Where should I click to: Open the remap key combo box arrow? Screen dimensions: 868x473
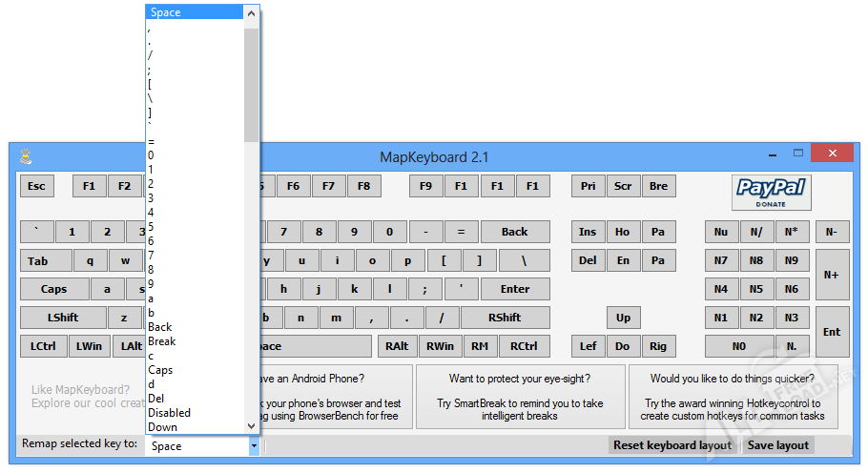[254, 446]
